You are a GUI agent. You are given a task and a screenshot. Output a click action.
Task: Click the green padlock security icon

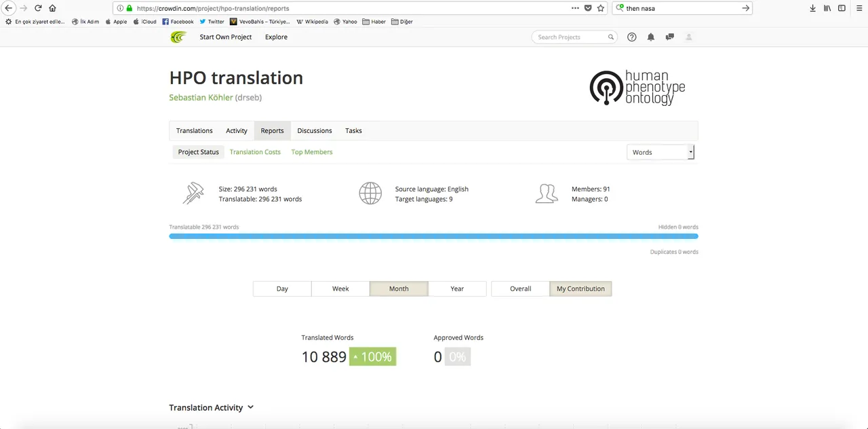[130, 8]
